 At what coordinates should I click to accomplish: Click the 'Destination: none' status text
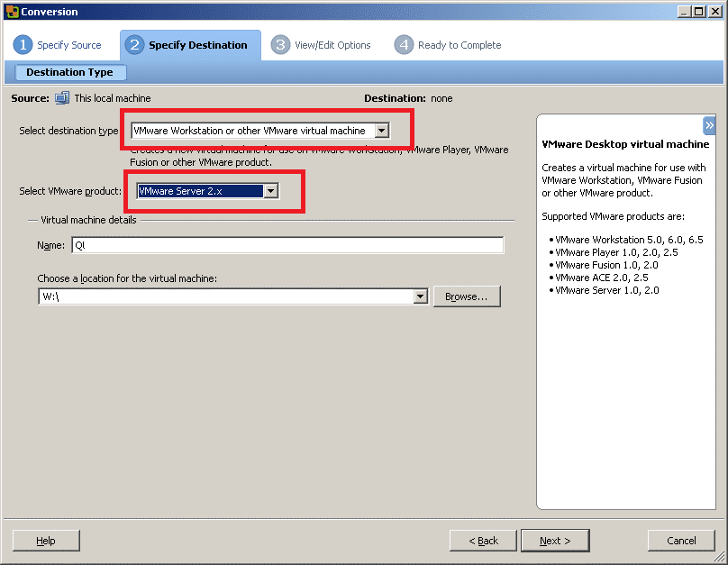click(x=408, y=98)
